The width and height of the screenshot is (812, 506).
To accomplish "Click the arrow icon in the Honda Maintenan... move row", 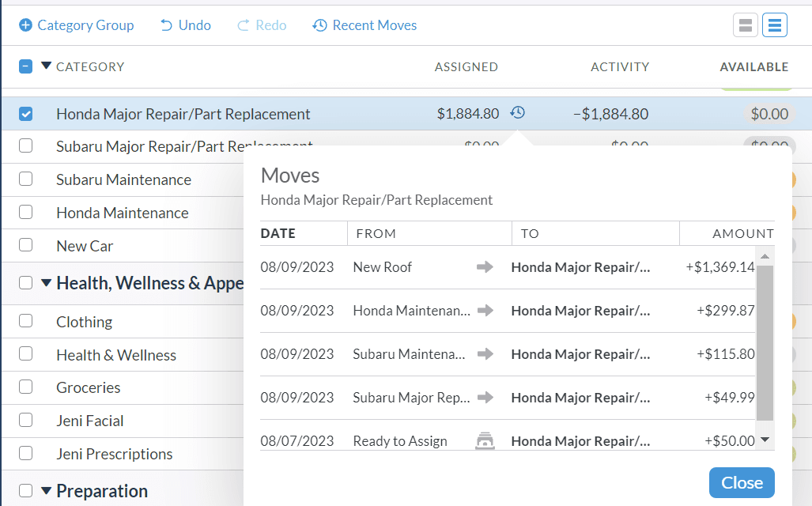I will pos(485,311).
